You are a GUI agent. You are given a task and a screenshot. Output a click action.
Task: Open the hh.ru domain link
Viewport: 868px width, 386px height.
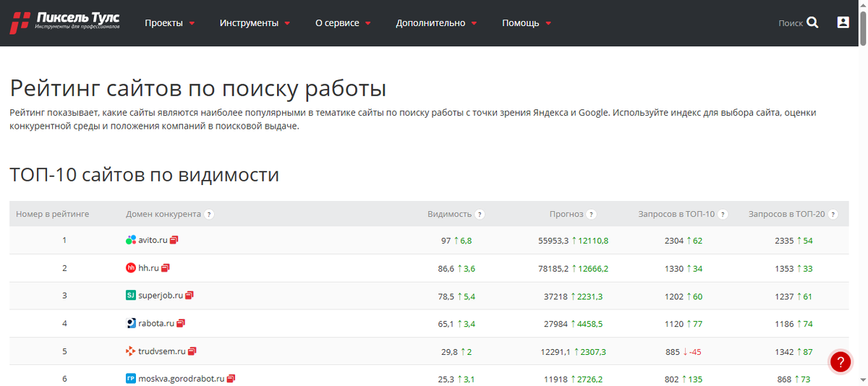tap(149, 267)
